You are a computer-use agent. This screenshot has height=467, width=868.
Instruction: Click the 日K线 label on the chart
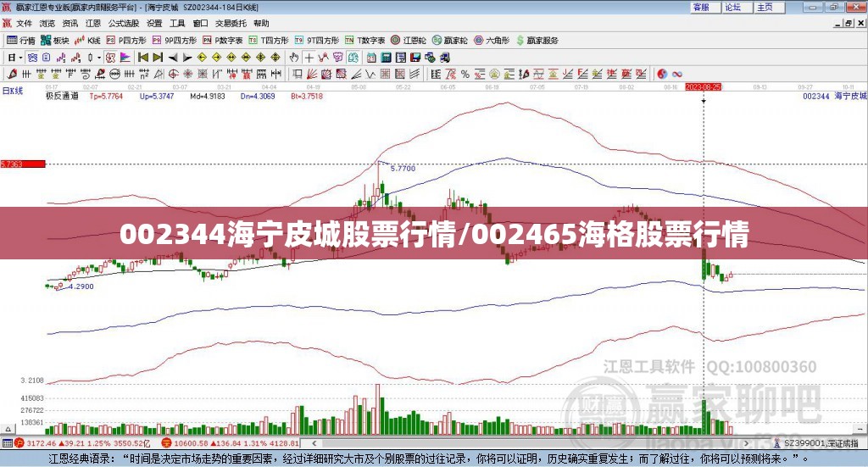(12, 91)
